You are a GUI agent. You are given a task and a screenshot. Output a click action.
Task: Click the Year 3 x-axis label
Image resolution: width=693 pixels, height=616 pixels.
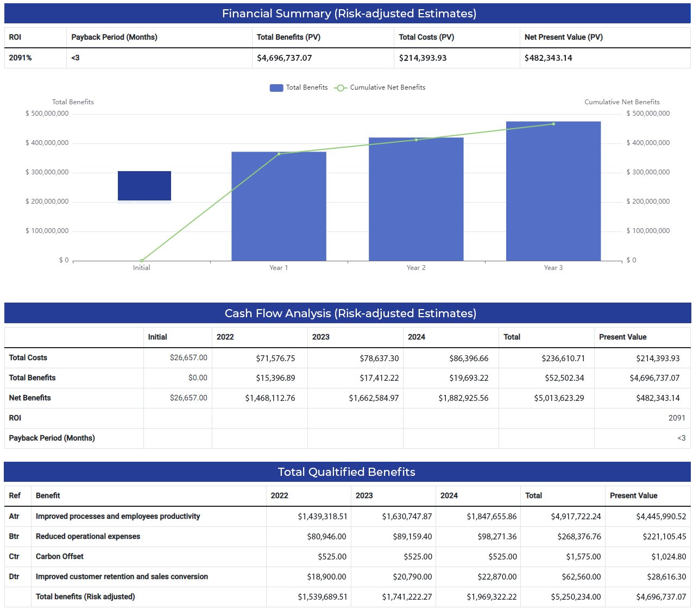coord(553,268)
